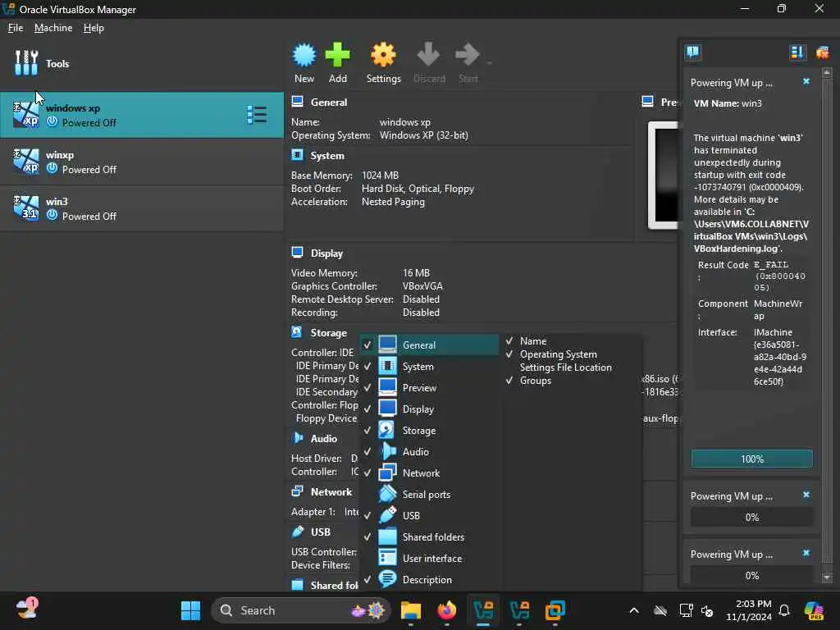The width and height of the screenshot is (840, 630).
Task: Click the orange VM taskbar icon
Action: click(x=555, y=610)
